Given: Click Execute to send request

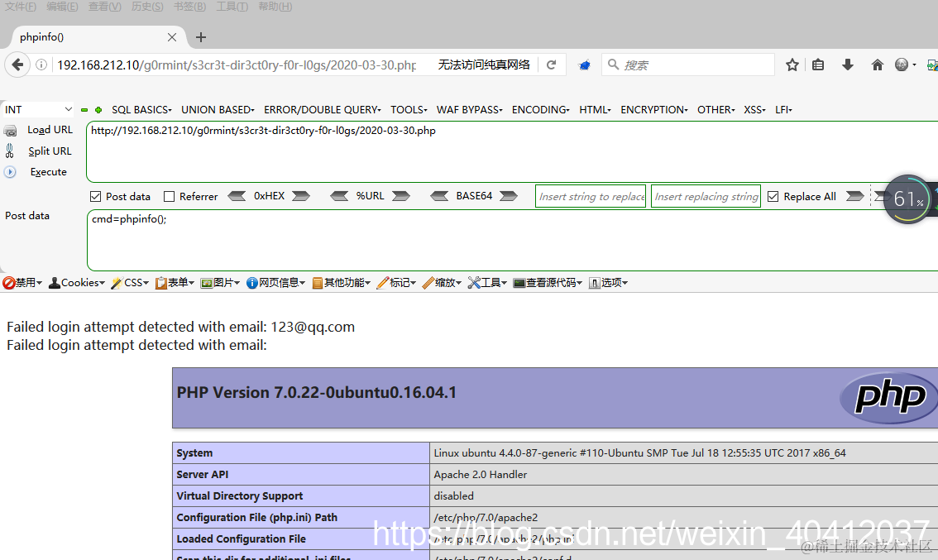Looking at the screenshot, I should [49, 172].
